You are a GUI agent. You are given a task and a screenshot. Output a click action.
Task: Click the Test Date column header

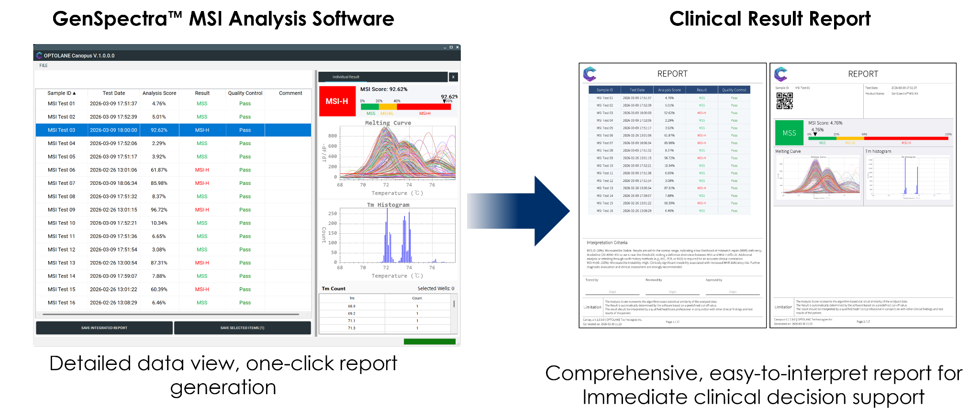tap(113, 93)
